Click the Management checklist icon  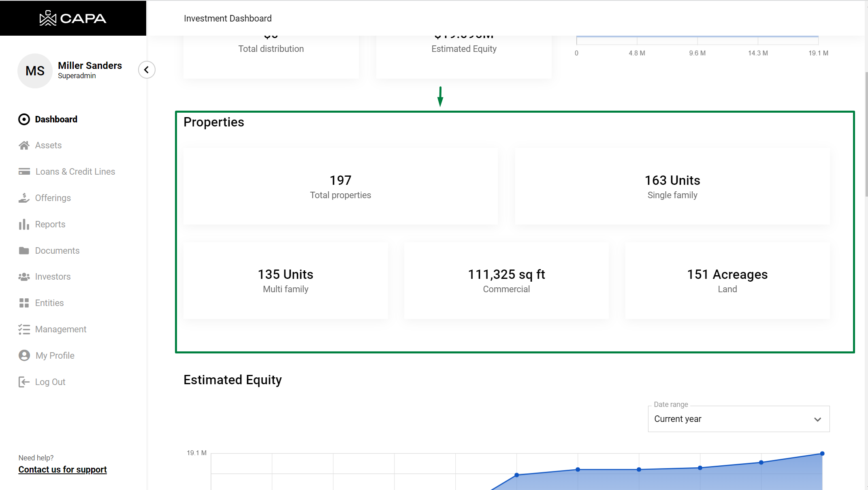point(24,330)
